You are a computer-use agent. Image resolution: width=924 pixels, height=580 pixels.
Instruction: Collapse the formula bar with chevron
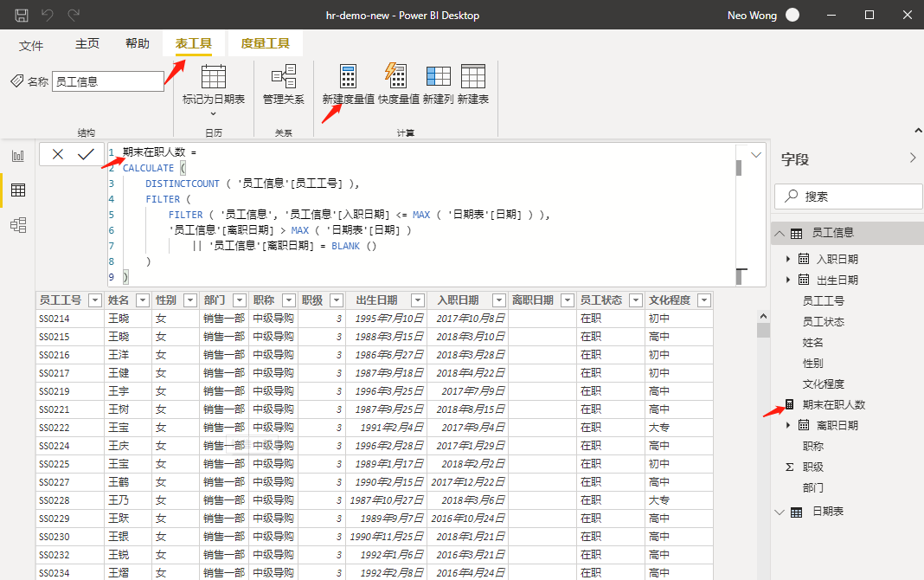coord(755,154)
